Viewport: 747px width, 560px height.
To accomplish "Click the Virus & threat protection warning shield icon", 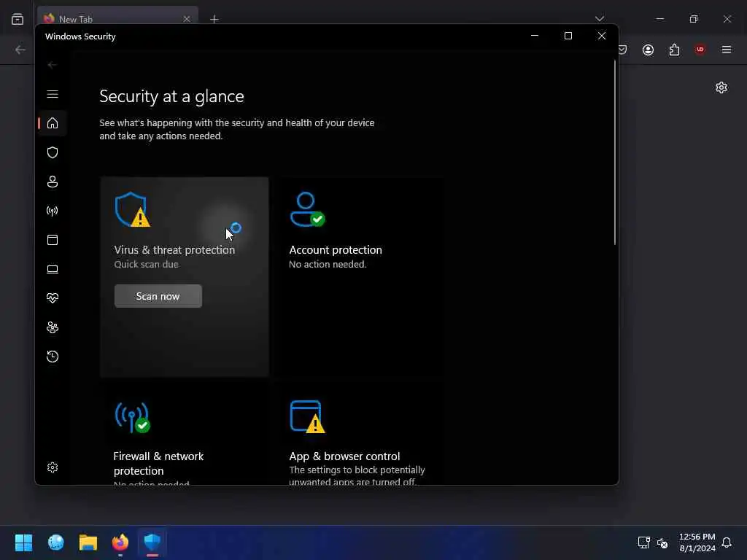I will point(133,209).
